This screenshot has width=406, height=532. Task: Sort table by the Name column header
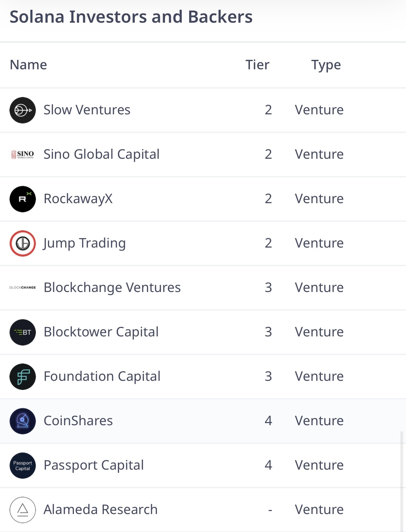tap(28, 65)
